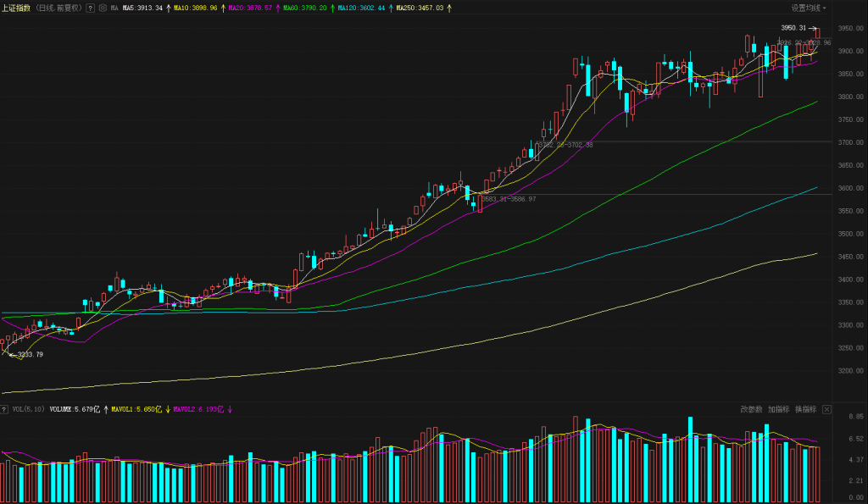Click the 日线 前复权 period label
Image resolution: width=868 pixels, height=504 pixels.
coord(58,8)
